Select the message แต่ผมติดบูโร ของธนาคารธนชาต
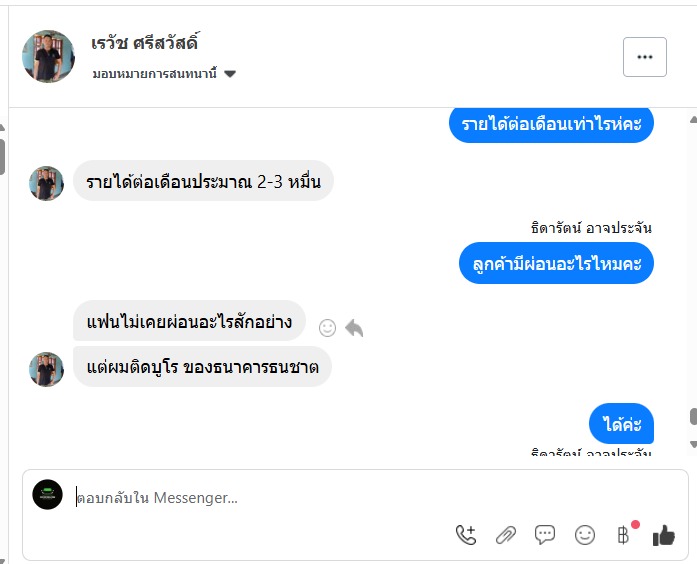 tap(202, 367)
